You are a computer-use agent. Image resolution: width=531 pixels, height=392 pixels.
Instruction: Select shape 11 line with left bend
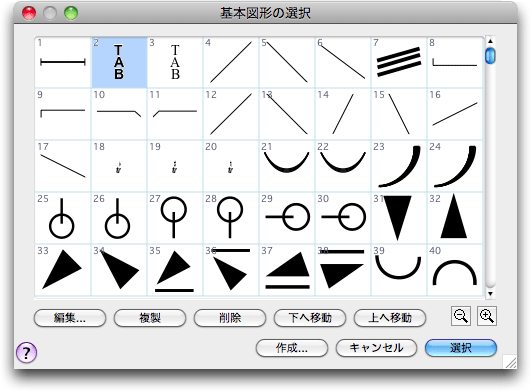point(175,114)
